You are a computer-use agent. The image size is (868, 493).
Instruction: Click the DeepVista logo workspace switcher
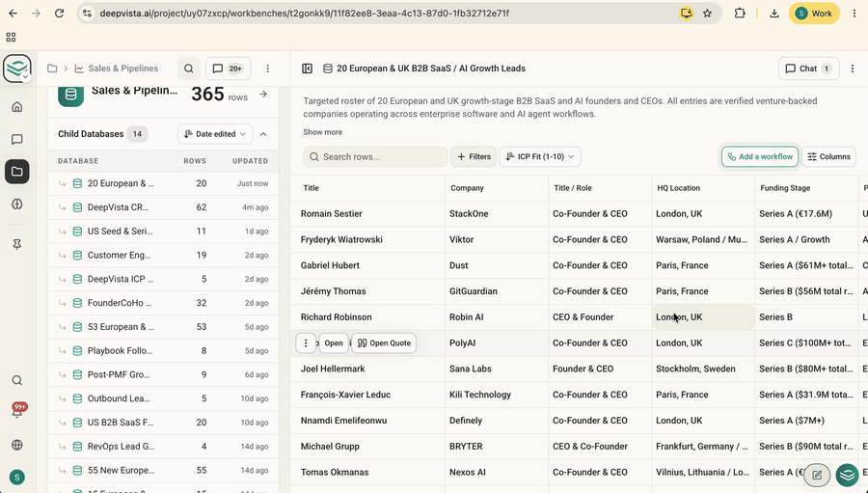17,68
